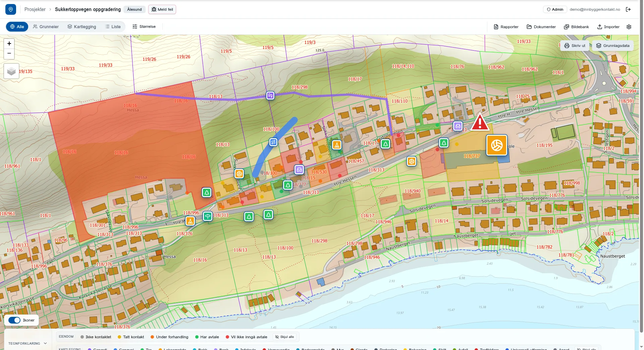Viewport: 644px width, 350px height.
Task: Click the purple bench marker above 118/530
Action: click(x=299, y=170)
